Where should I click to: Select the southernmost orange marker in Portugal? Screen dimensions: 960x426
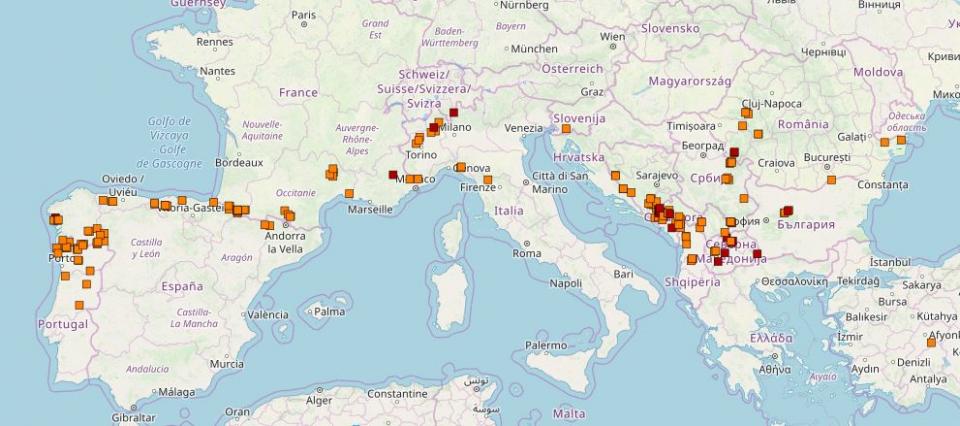[x=79, y=305]
